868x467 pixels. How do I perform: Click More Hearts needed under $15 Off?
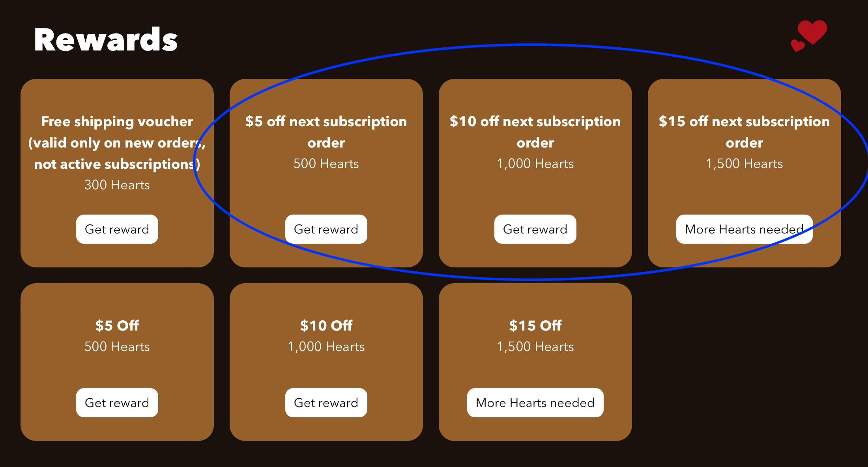[x=535, y=403]
